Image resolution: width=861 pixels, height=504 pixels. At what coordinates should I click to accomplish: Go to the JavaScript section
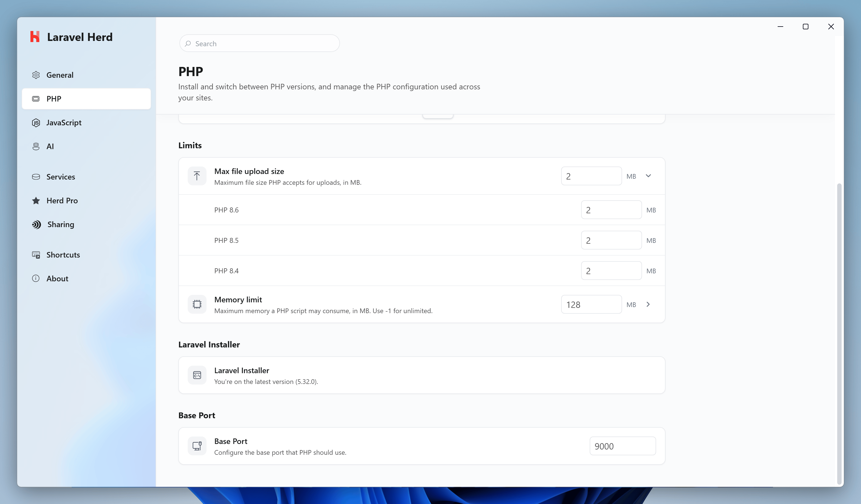coord(86,123)
